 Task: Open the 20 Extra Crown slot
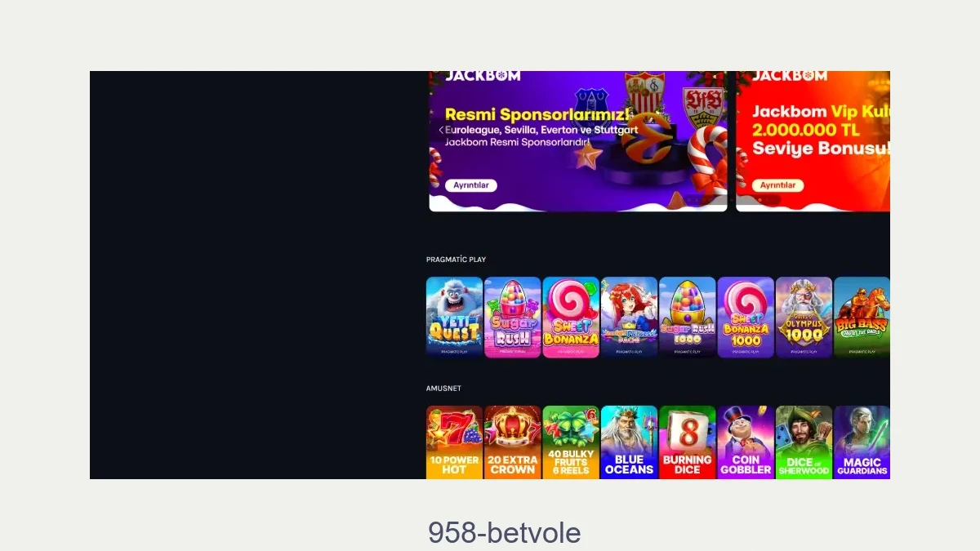tap(513, 442)
